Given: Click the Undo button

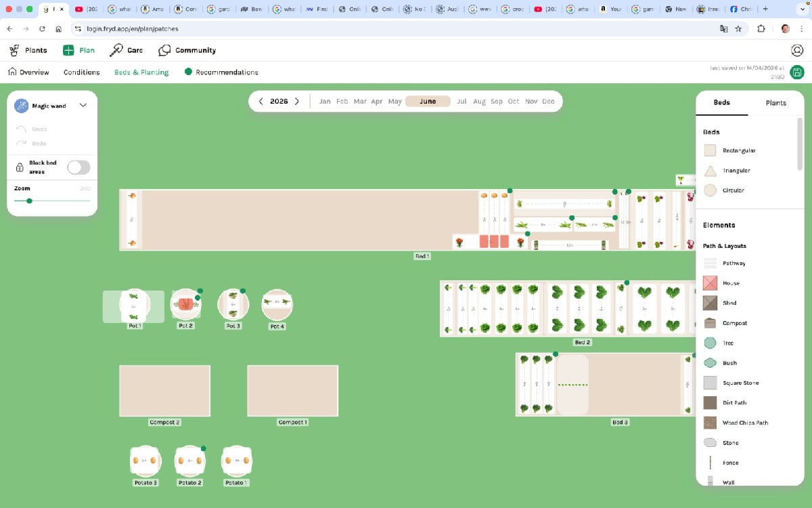Looking at the screenshot, I should click(x=39, y=129).
